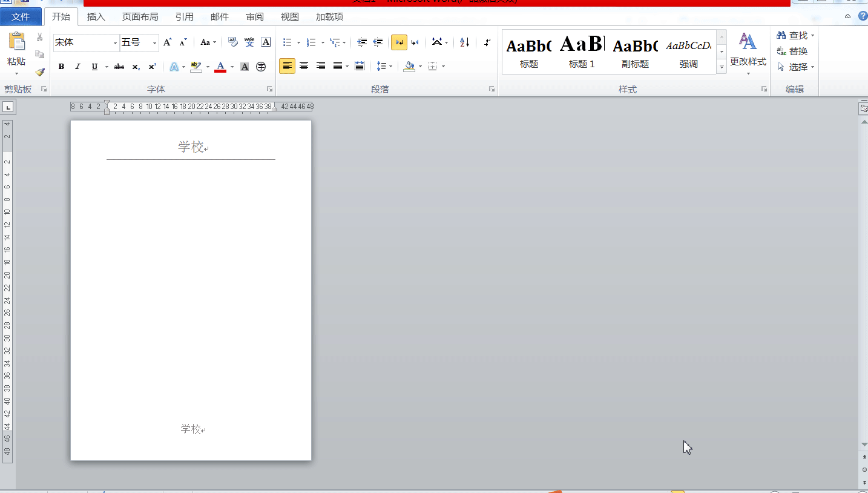
Task: Open the Line Spacing dropdown
Action: point(384,66)
